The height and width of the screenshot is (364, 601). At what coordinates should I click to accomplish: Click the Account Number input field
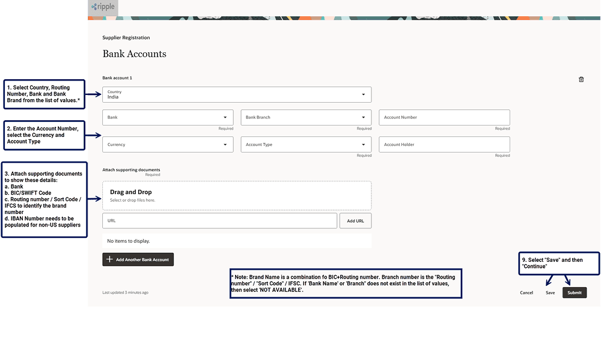click(x=444, y=117)
